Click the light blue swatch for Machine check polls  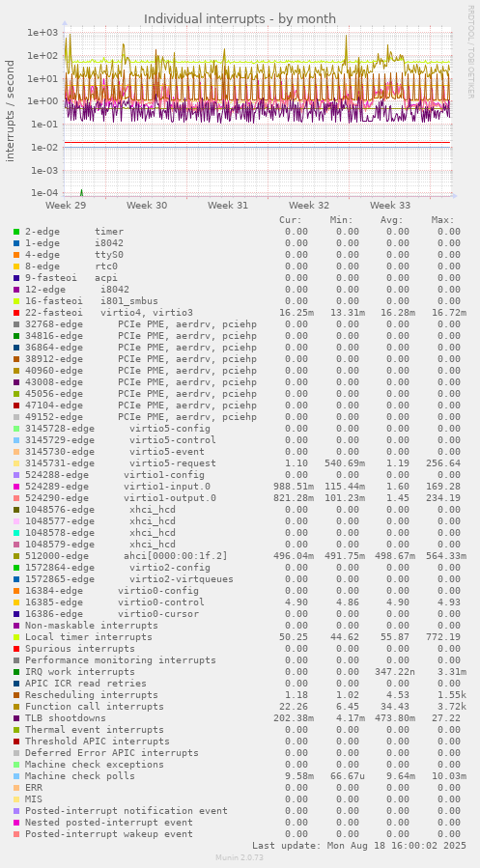[x=16, y=776]
